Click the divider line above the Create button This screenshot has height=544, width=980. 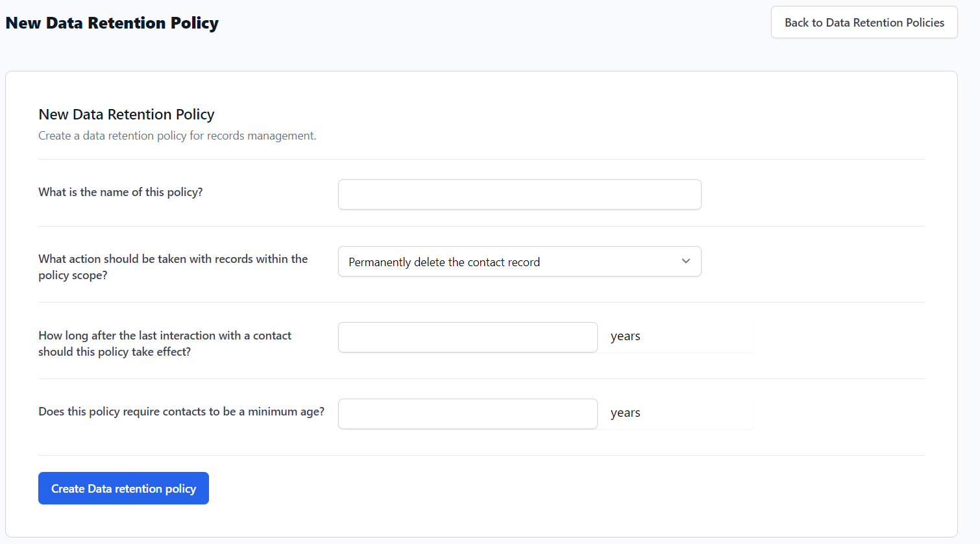pyautogui.click(x=481, y=455)
